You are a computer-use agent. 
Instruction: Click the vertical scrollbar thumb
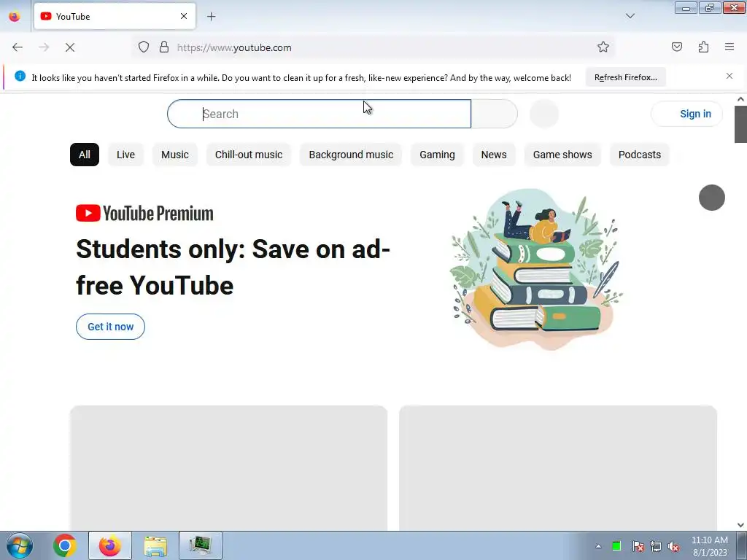[740, 124]
